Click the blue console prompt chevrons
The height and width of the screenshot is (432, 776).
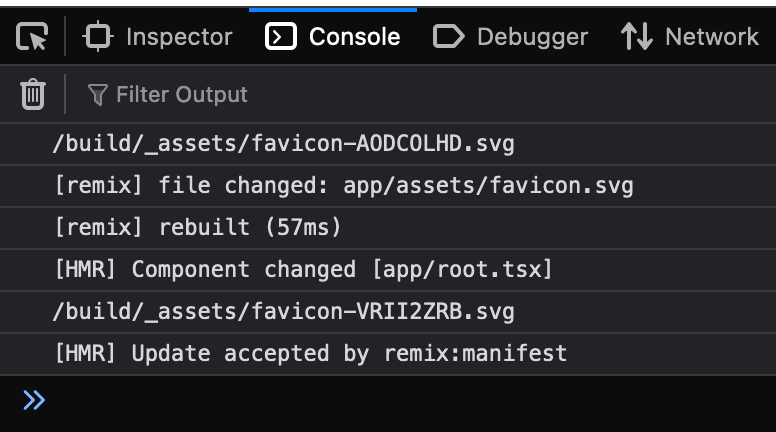pos(34,400)
